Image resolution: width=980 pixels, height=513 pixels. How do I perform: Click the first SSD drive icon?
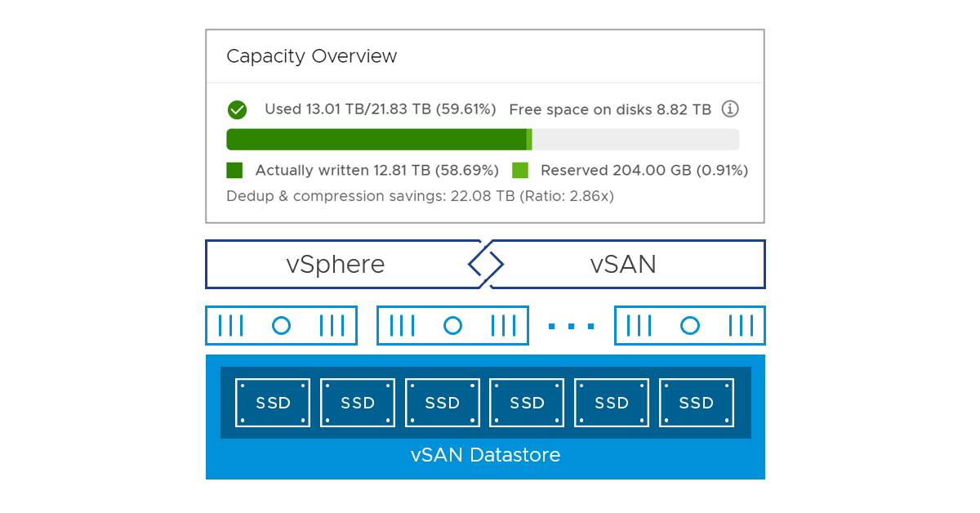(x=273, y=403)
